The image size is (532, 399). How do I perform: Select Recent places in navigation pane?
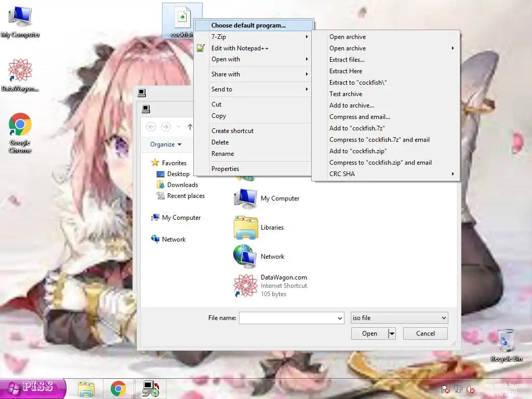pos(180,196)
